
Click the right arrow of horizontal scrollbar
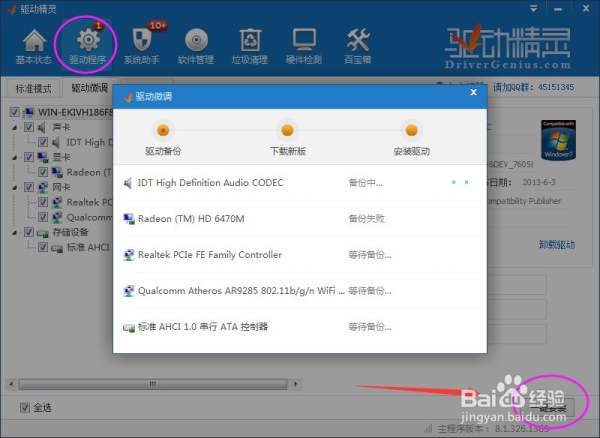(295, 384)
